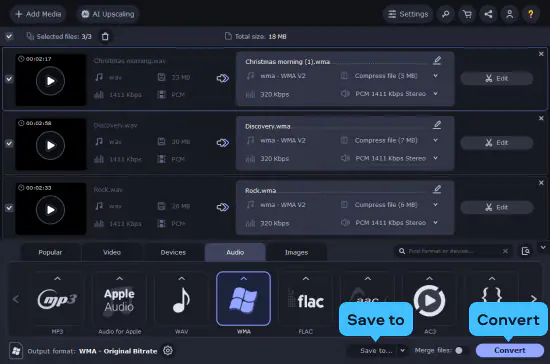
Task: Uncheck the Christmas morning.wav file checkbox
Action: pos(9,79)
